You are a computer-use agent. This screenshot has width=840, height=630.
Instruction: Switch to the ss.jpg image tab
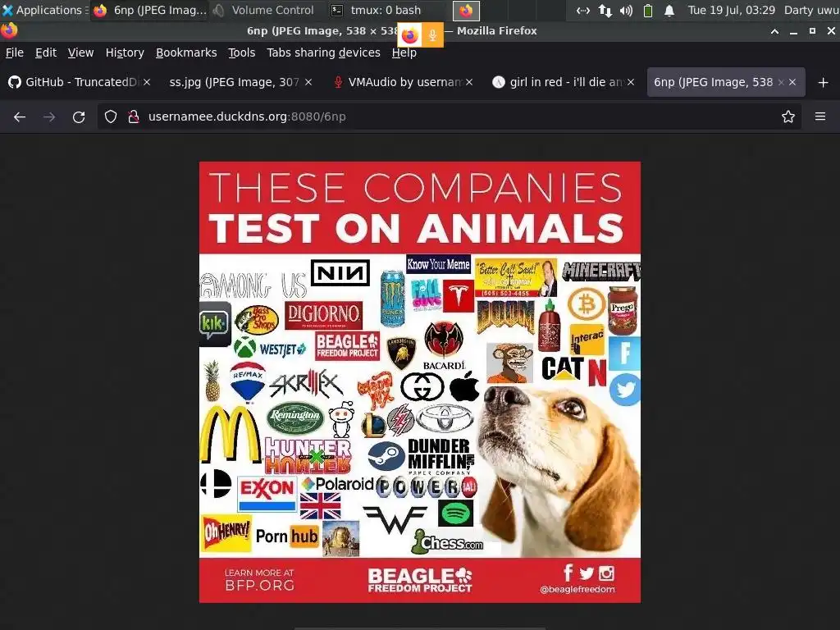pos(239,82)
